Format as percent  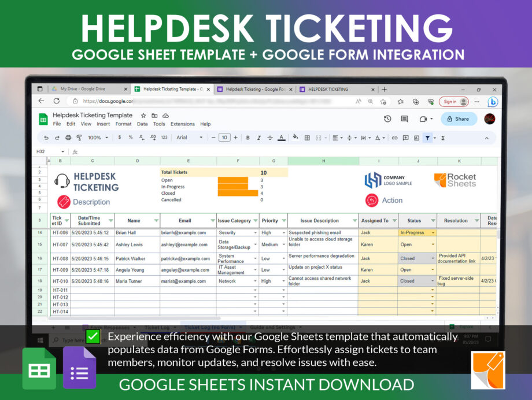pos(131,138)
